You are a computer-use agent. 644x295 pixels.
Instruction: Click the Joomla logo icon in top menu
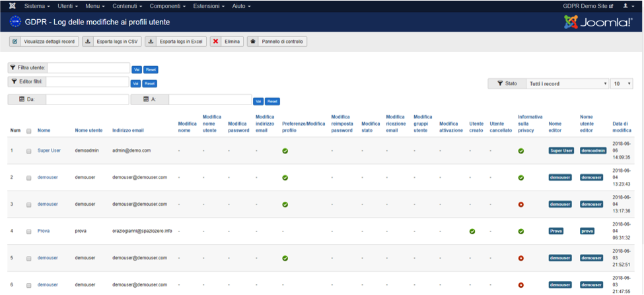13,6
